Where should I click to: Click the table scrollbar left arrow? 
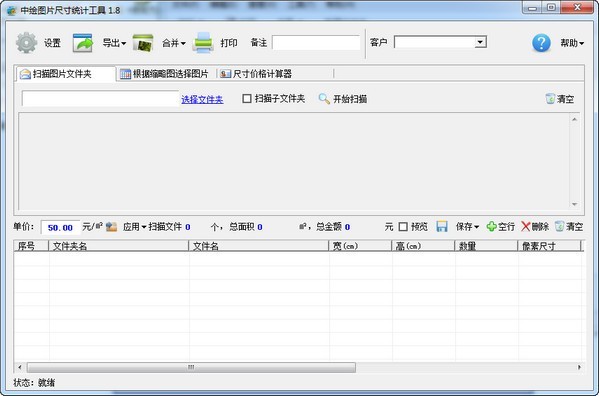click(19, 367)
